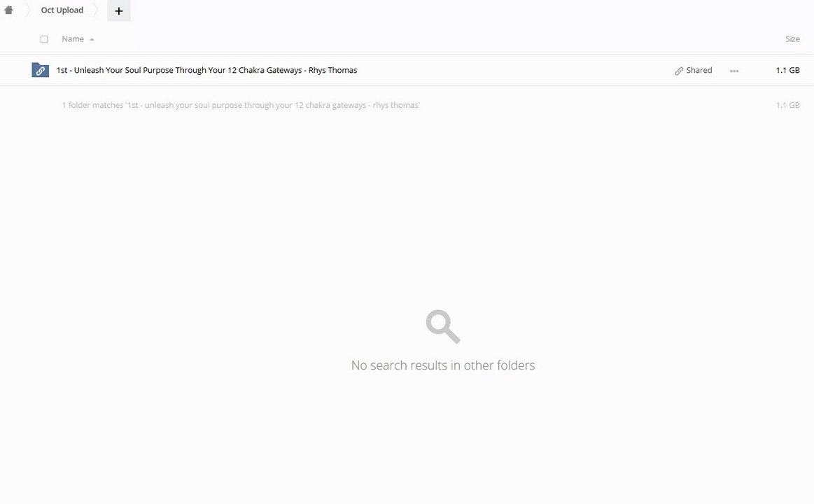Click the large magnifying glass icon
This screenshot has width=814, height=504.
point(442,326)
